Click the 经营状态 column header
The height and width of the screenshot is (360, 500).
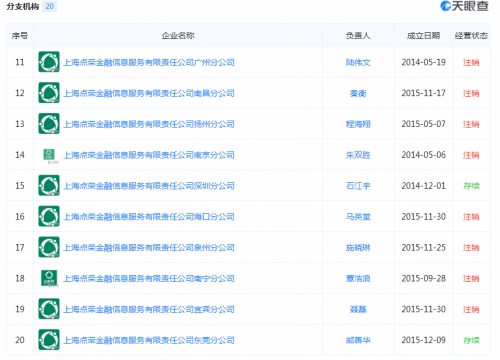point(471,35)
